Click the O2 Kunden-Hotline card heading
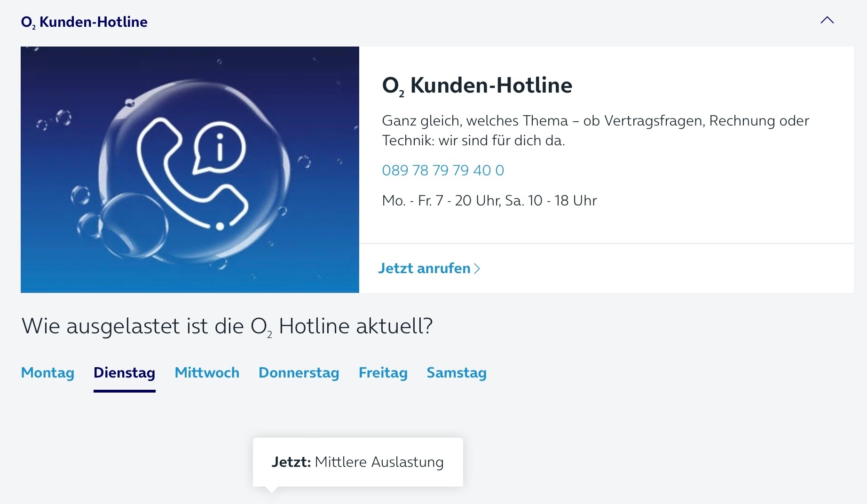 coord(477,86)
